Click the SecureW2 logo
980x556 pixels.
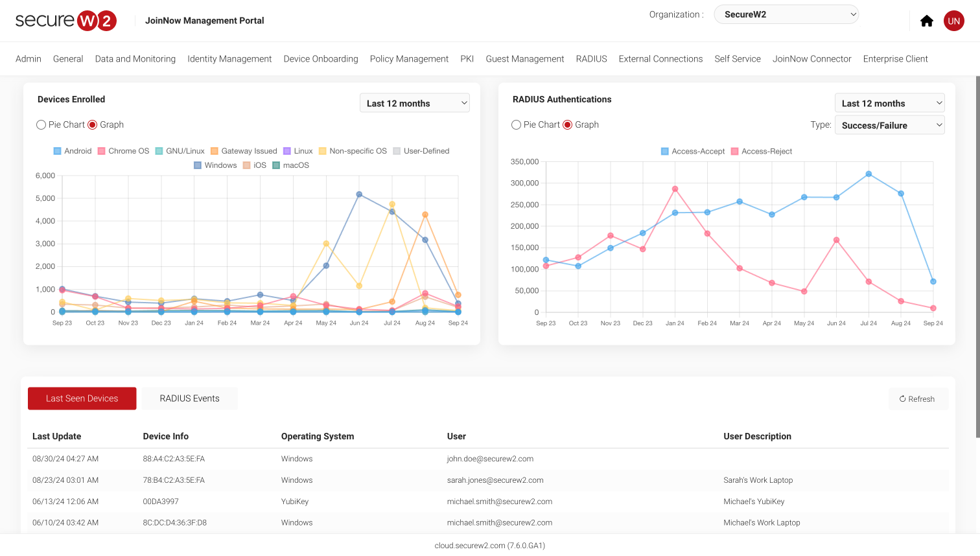pos(65,20)
